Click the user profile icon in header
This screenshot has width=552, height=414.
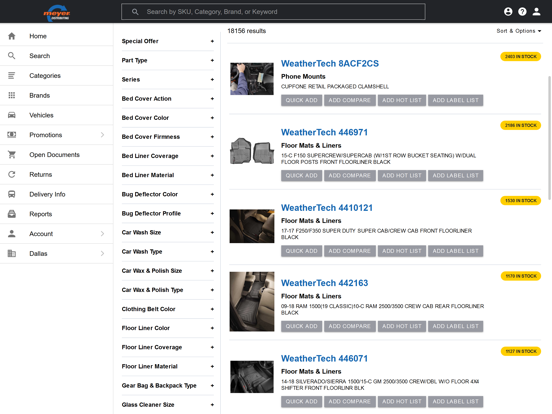(536, 12)
